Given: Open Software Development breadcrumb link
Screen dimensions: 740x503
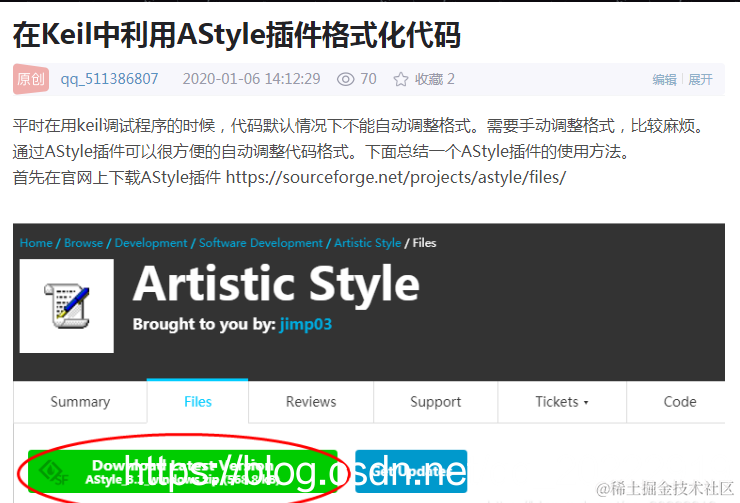Looking at the screenshot, I should [261, 243].
